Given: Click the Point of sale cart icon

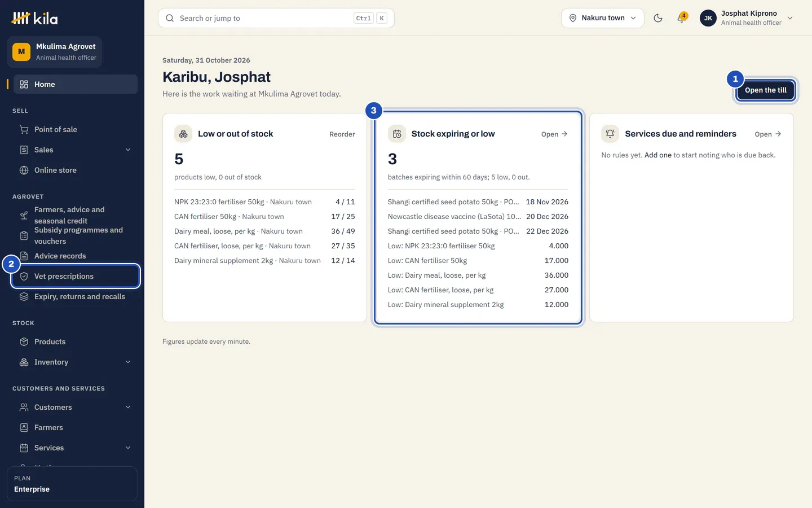Looking at the screenshot, I should click(x=24, y=129).
